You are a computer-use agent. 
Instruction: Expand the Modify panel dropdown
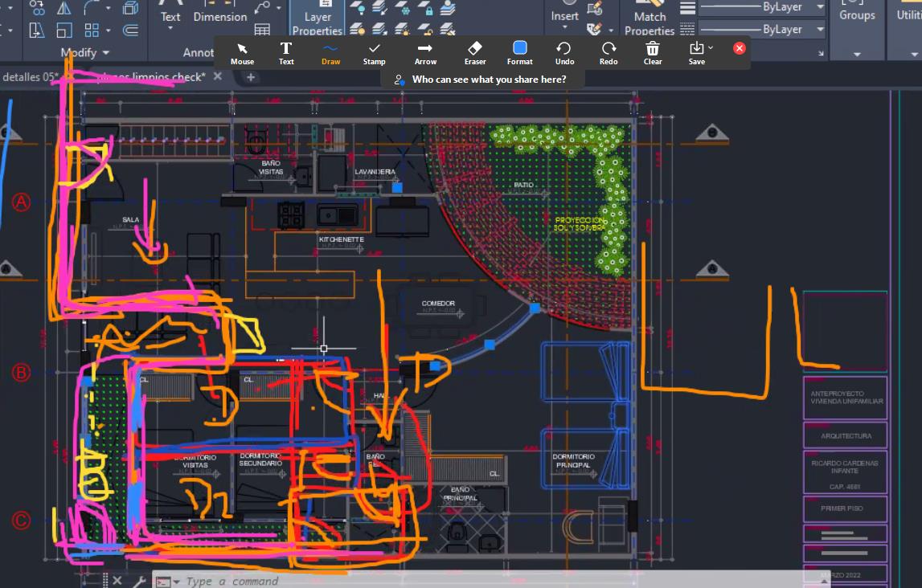point(104,53)
